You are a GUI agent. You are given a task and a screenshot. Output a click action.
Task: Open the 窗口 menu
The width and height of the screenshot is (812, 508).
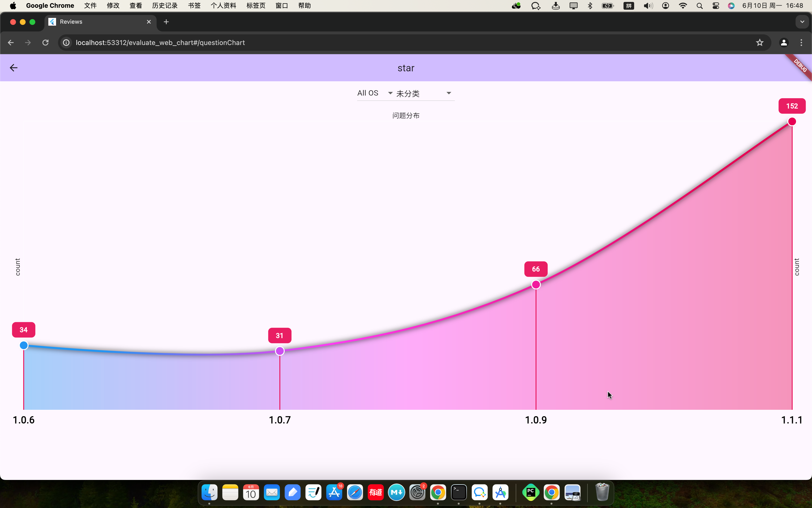tap(282, 6)
